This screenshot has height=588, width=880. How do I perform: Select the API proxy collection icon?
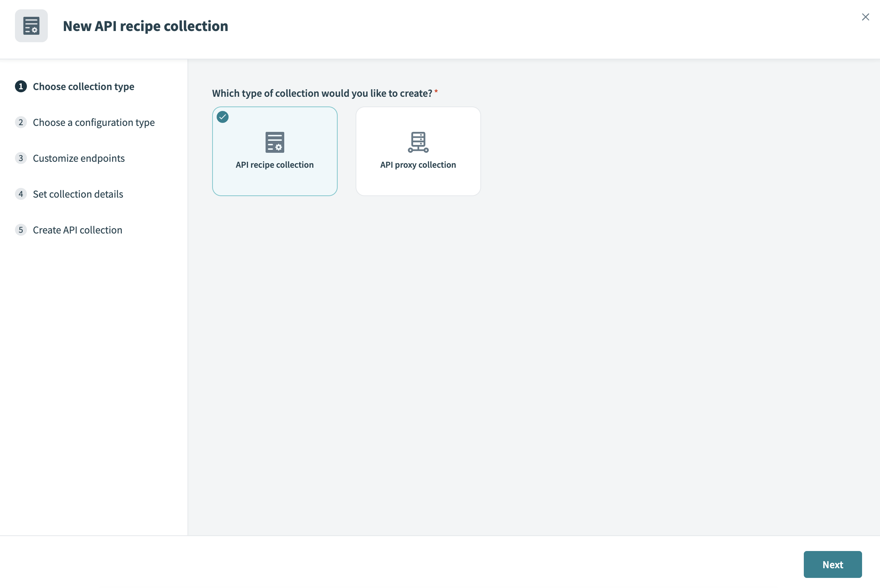418,142
